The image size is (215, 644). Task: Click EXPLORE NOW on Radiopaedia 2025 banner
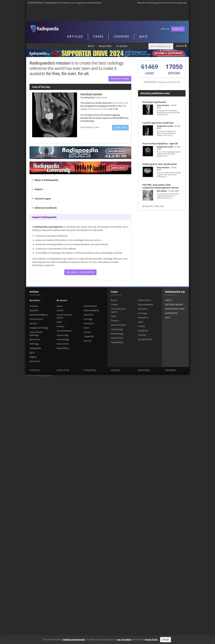pyautogui.click(x=116, y=151)
